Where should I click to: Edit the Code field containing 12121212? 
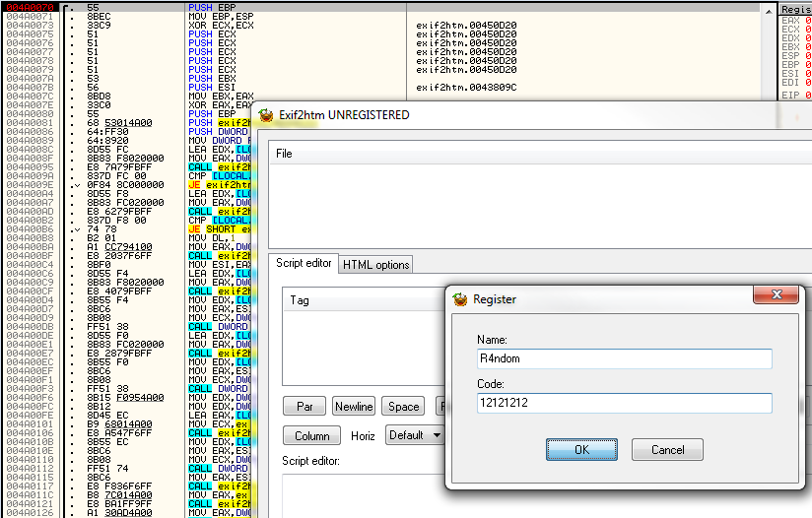[x=625, y=403]
